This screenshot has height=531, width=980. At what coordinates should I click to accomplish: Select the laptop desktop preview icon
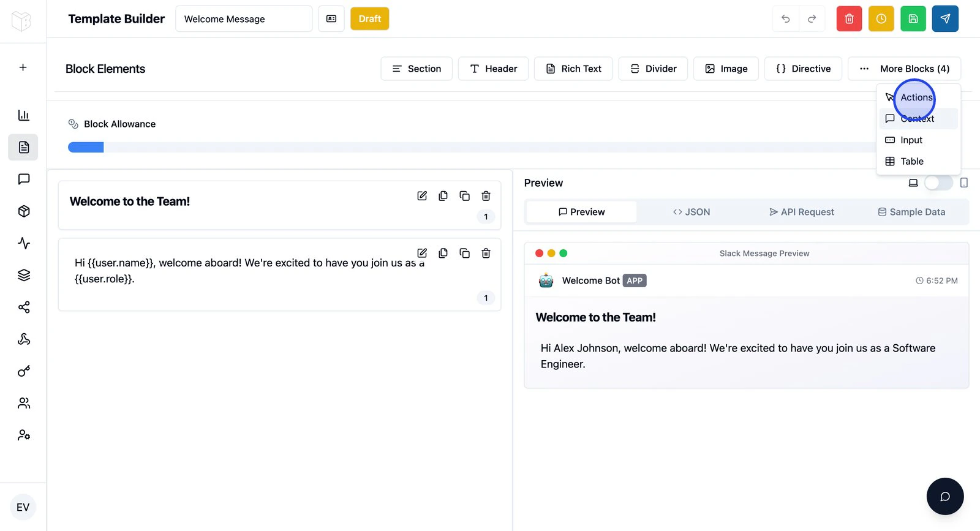pos(913,183)
